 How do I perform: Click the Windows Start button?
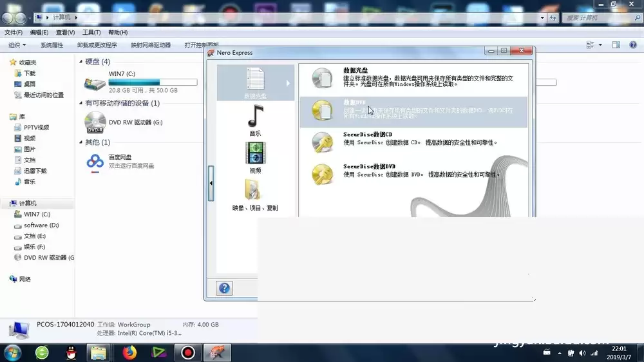tap(13, 353)
